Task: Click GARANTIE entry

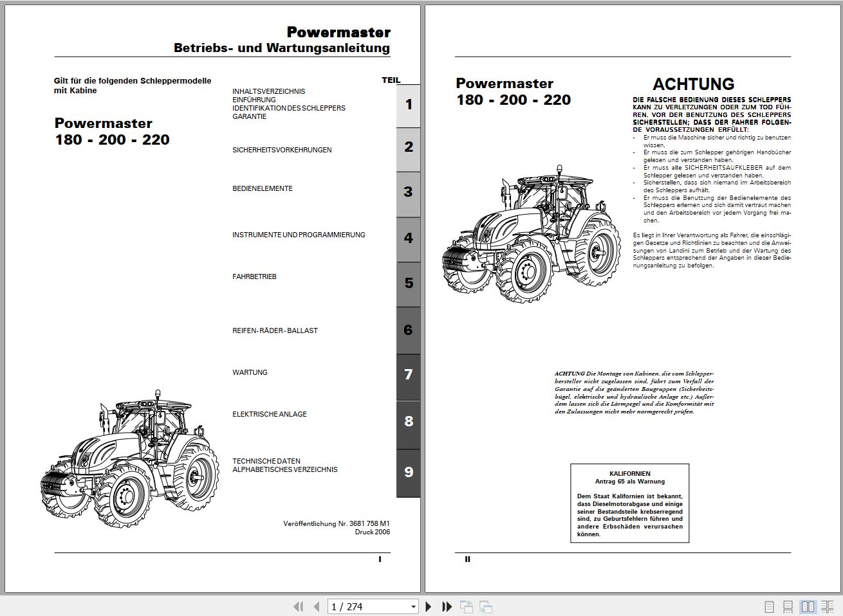Action: coord(250,116)
